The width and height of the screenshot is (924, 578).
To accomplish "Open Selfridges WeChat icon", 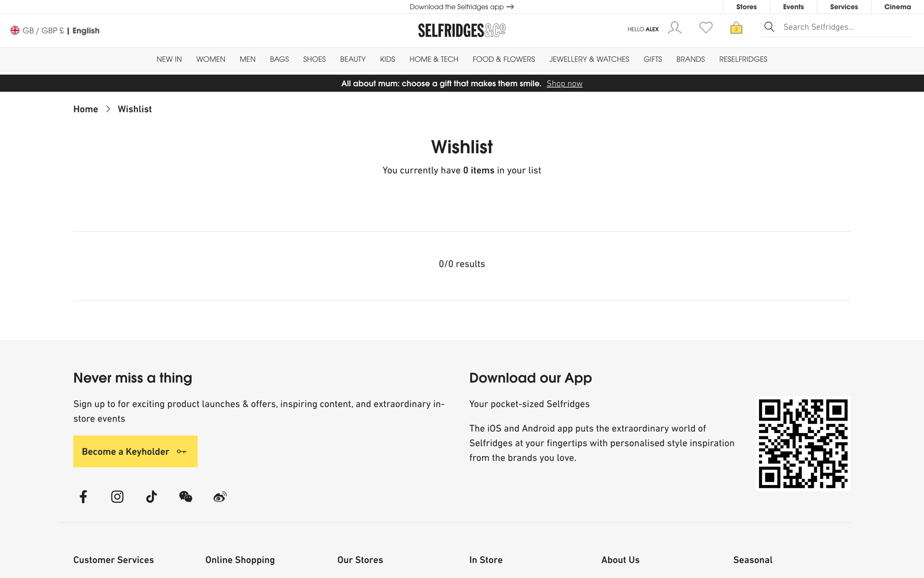I will (186, 497).
